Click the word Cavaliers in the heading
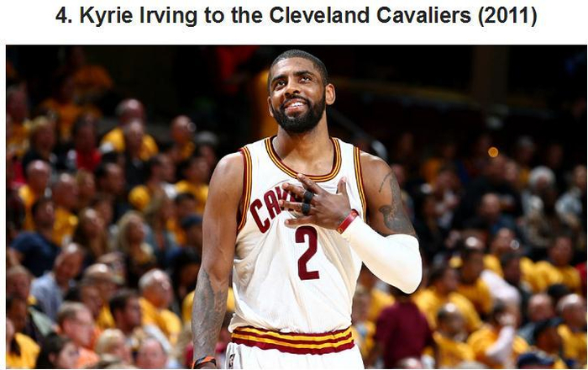 point(423,15)
